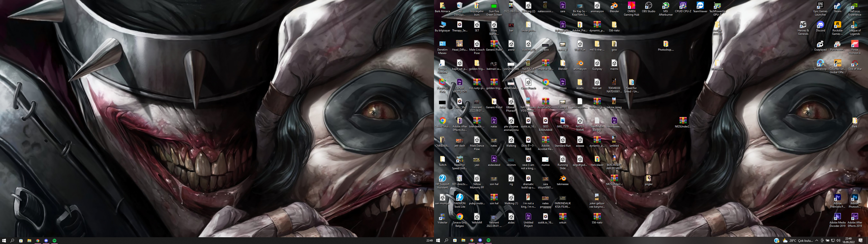This screenshot has width=868, height=244.
Task: Open the OBS Studio desktop icon
Action: [x=648, y=7]
